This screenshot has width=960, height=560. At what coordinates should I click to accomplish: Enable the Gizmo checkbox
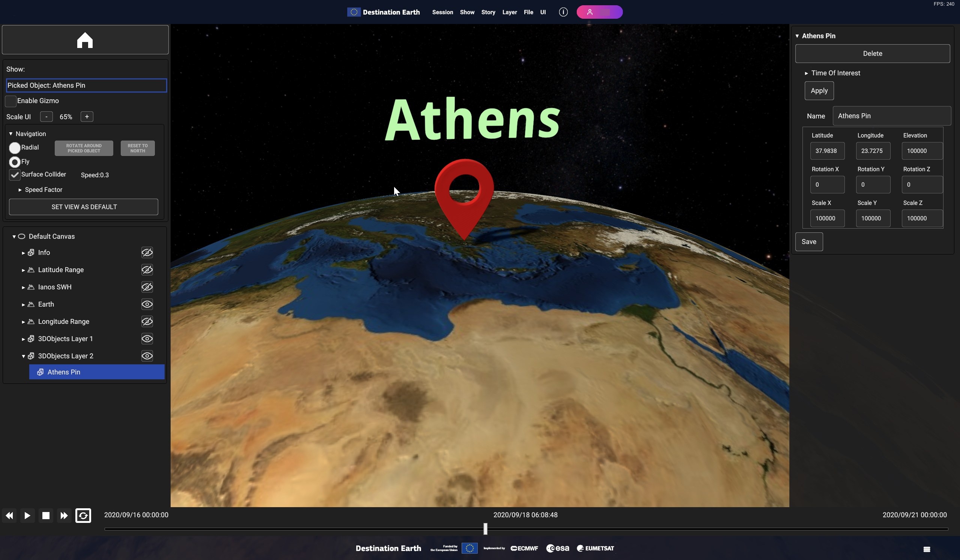(10, 101)
